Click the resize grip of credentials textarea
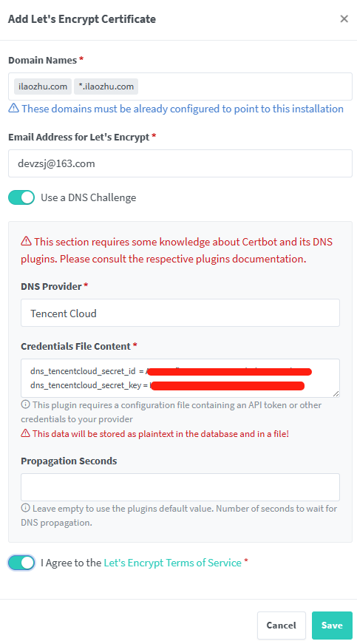The width and height of the screenshot is (357, 644). (x=336, y=393)
